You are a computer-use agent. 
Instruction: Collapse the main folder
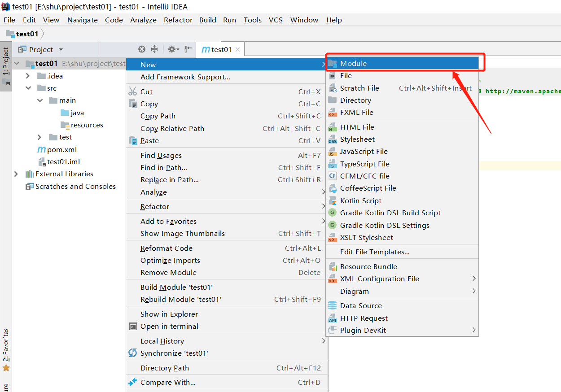[x=39, y=100]
